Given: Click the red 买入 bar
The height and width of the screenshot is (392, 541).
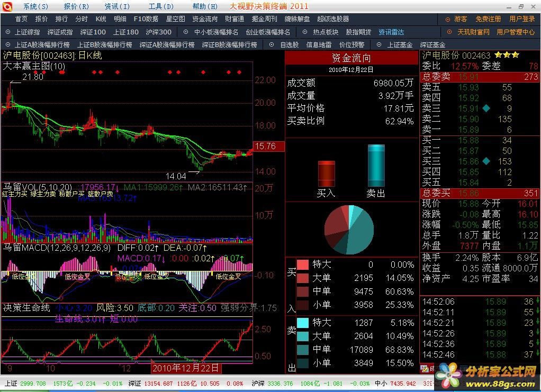Looking at the screenshot, I should tap(327, 174).
